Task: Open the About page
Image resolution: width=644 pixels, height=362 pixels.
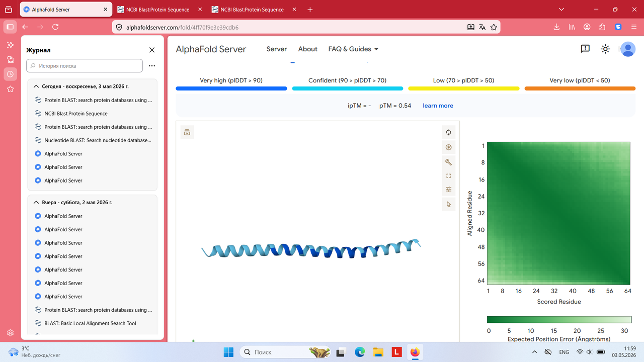Action: (x=308, y=49)
